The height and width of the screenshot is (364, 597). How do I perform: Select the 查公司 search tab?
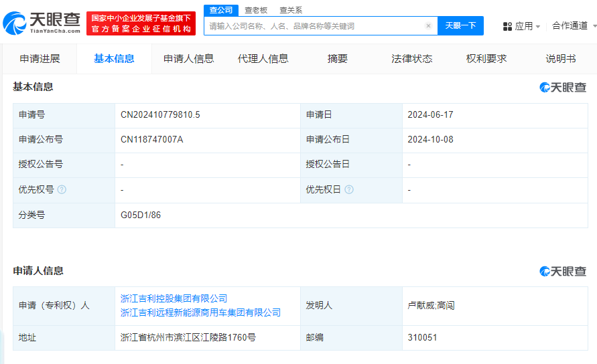click(x=221, y=10)
